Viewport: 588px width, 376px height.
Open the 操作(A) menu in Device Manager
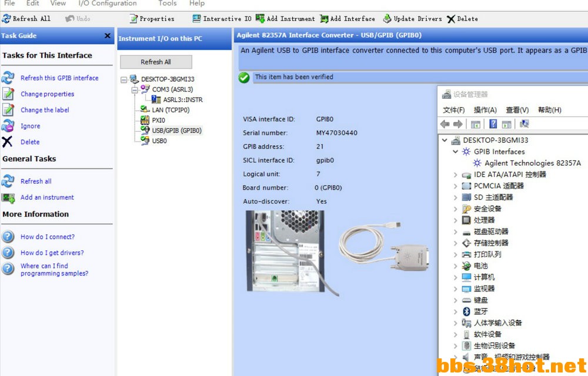485,110
